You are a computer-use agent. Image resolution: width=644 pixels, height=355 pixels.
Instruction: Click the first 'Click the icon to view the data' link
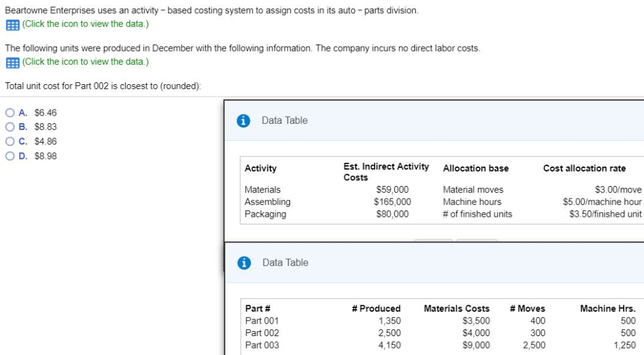[86, 24]
